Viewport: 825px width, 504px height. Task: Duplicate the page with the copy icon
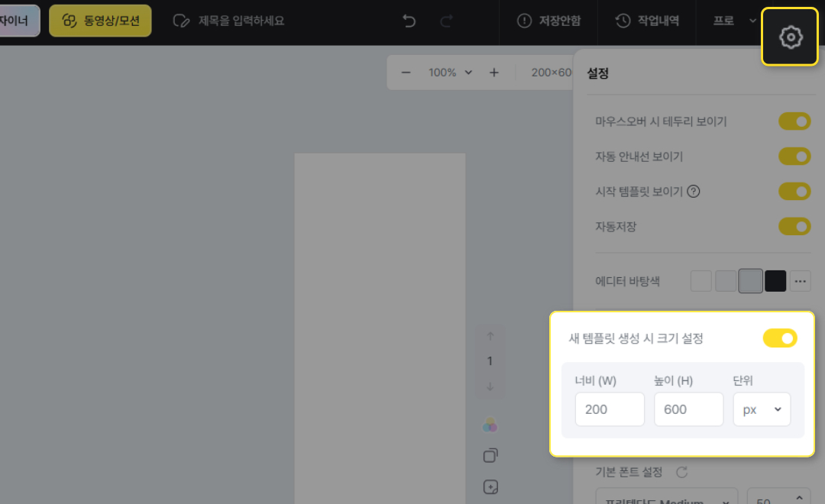[490, 456]
